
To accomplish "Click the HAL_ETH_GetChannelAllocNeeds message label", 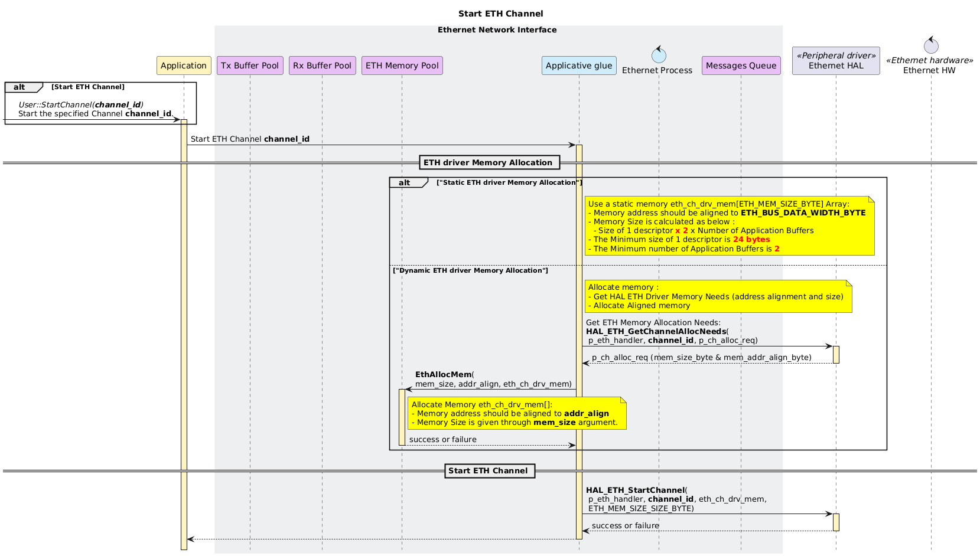I will tap(656, 331).
